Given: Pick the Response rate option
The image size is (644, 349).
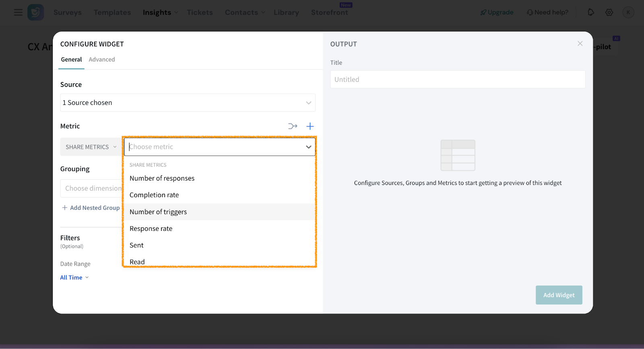Looking at the screenshot, I should (151, 228).
